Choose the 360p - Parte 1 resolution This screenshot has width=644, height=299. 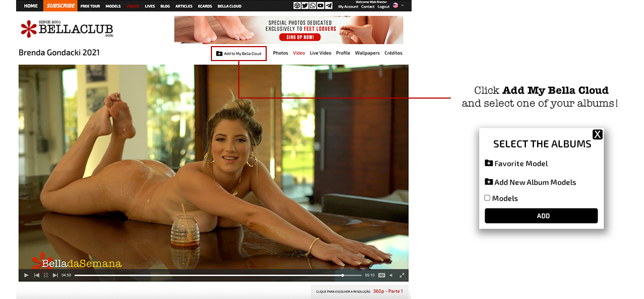click(387, 291)
